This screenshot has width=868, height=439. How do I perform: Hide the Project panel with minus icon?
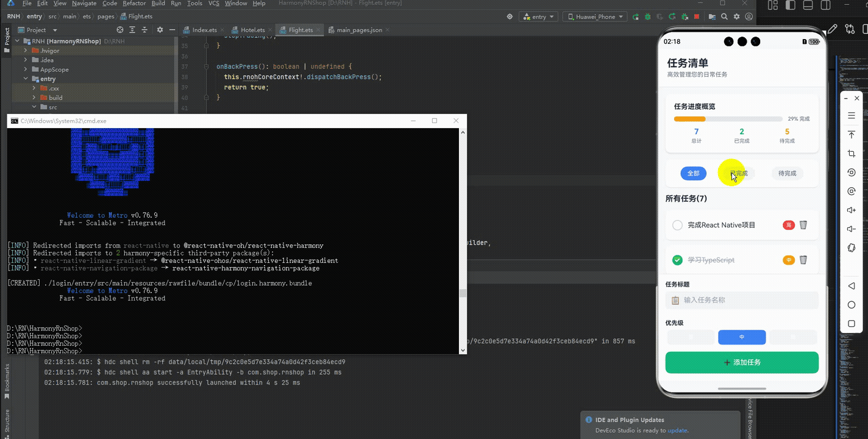pyautogui.click(x=172, y=30)
